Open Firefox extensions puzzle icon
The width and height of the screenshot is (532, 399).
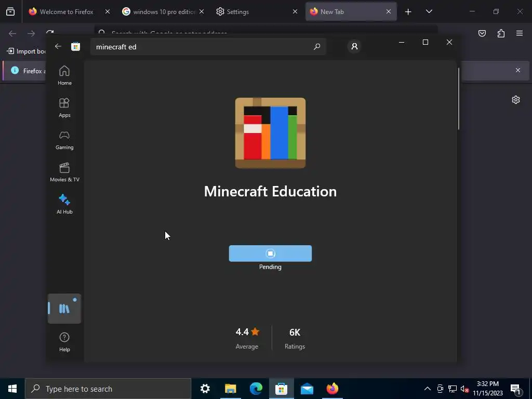click(x=501, y=33)
